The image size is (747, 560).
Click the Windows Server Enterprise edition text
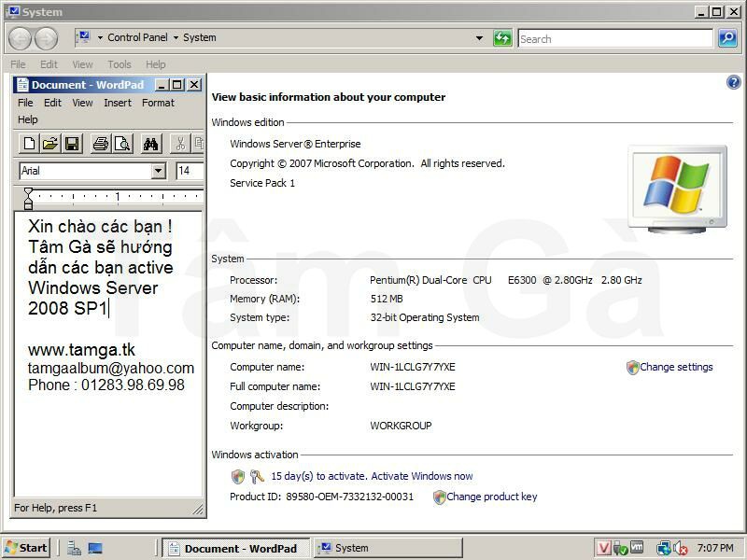295,144
